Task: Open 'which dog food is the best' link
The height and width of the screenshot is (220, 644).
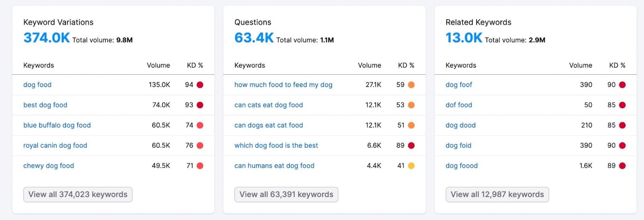Action: point(276,145)
